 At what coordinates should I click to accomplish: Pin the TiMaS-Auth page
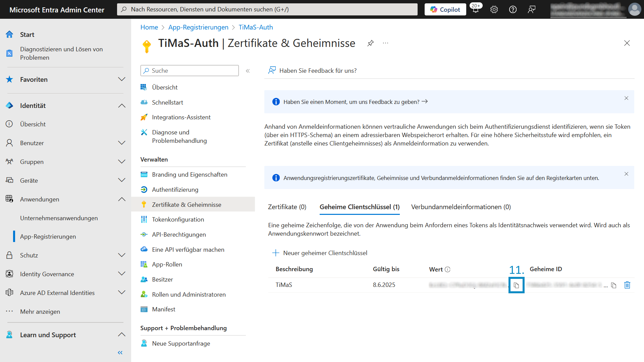pos(370,43)
